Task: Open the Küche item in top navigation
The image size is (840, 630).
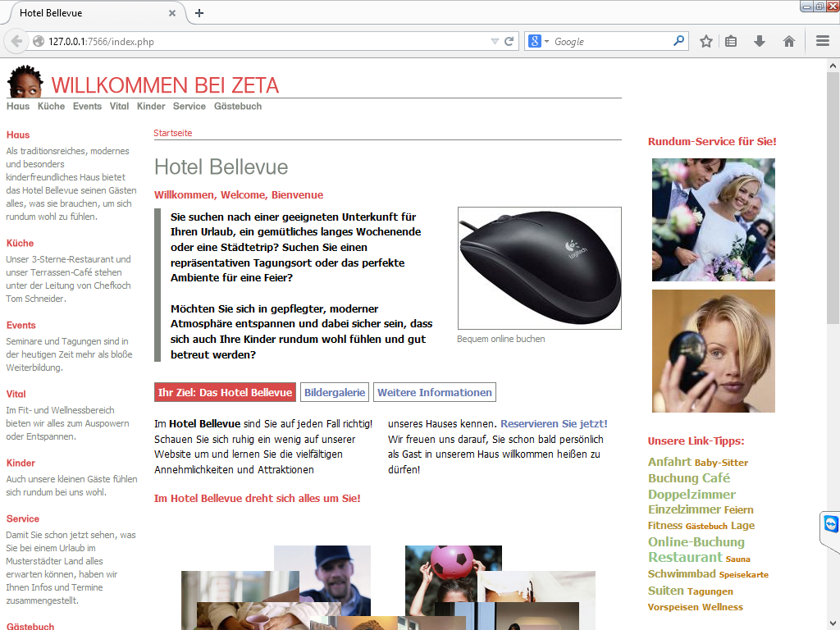Action: (51, 106)
